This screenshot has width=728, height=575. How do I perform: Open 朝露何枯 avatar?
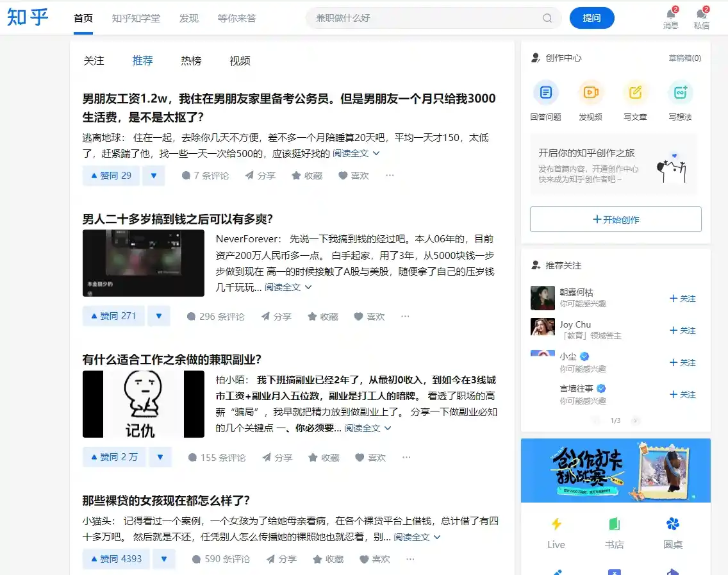(542, 298)
